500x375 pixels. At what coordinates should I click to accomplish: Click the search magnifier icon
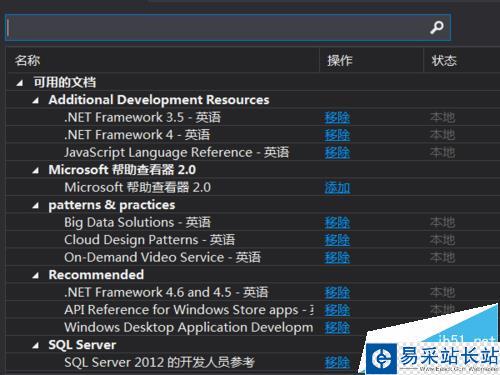pos(436,28)
